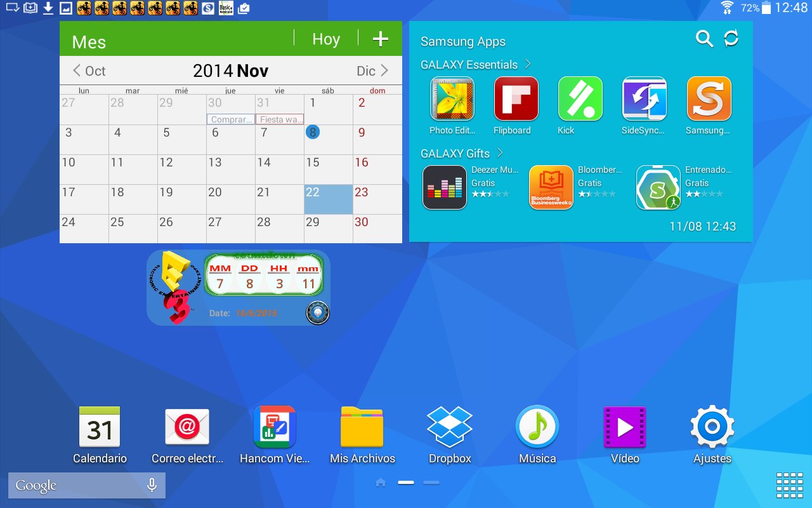Go to previous month Oct
This screenshot has width=812, height=508.
click(89, 70)
